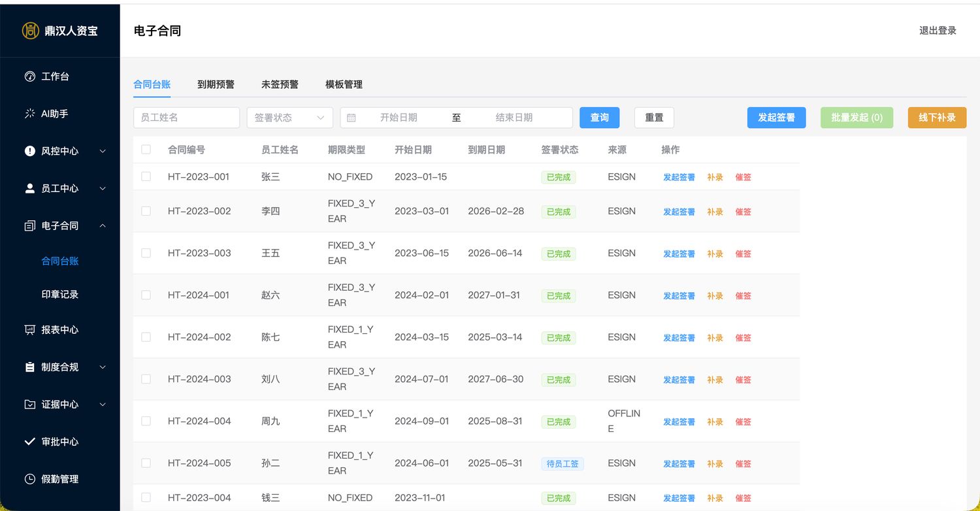This screenshot has width=980, height=511.
Task: Click the 开始日期 date field
Action: click(399, 118)
